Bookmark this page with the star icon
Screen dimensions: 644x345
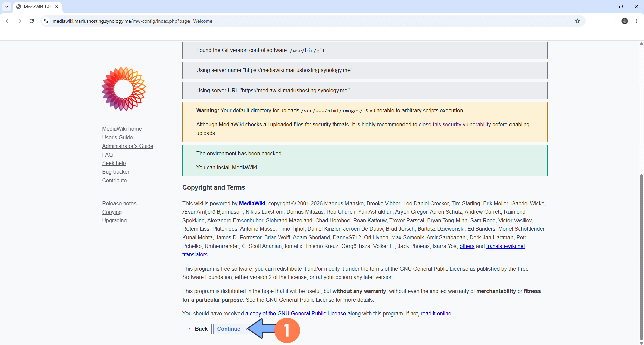click(x=577, y=21)
